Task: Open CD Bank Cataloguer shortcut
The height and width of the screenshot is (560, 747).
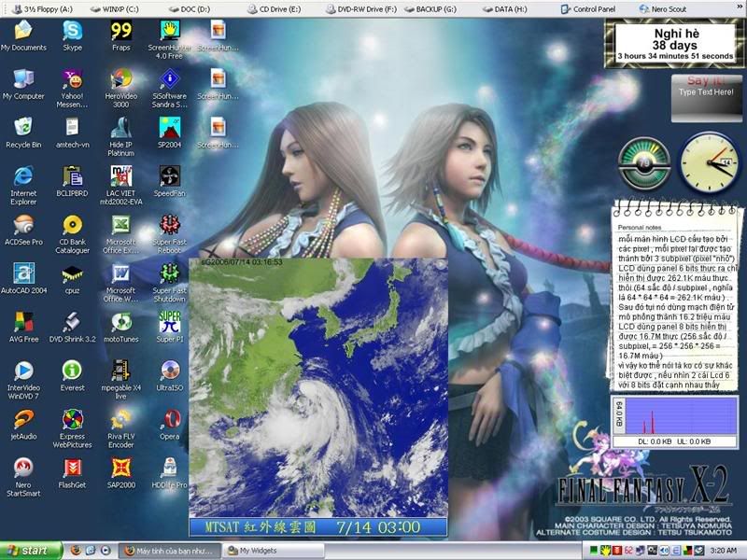Action: tap(73, 234)
